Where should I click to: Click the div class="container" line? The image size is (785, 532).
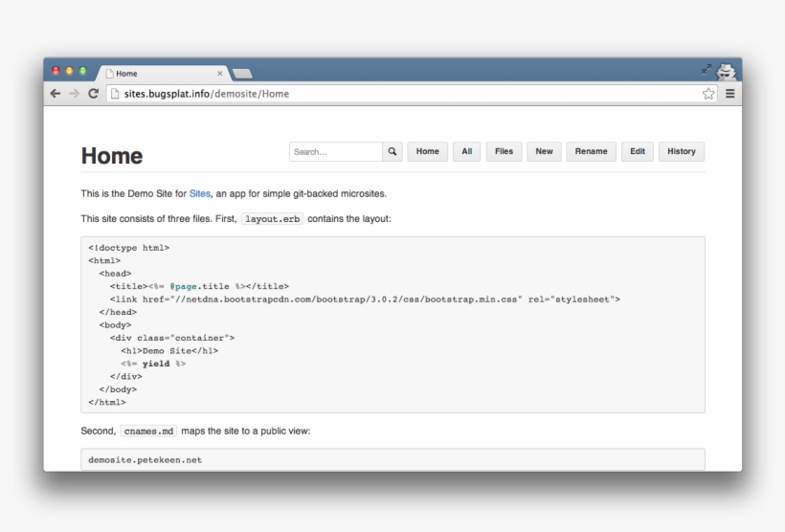(172, 338)
